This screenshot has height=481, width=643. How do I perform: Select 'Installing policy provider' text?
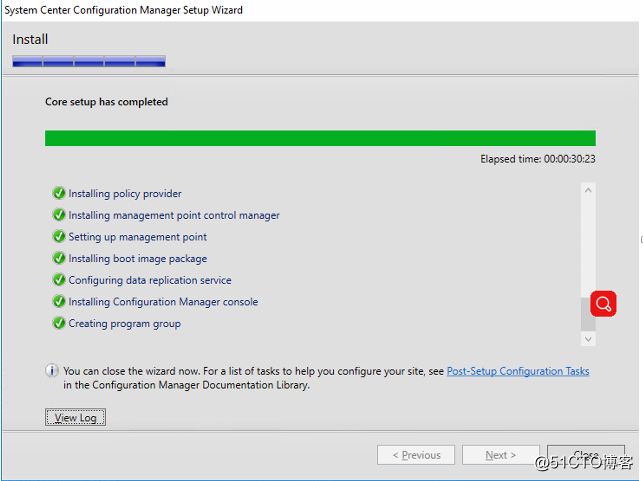pos(125,194)
